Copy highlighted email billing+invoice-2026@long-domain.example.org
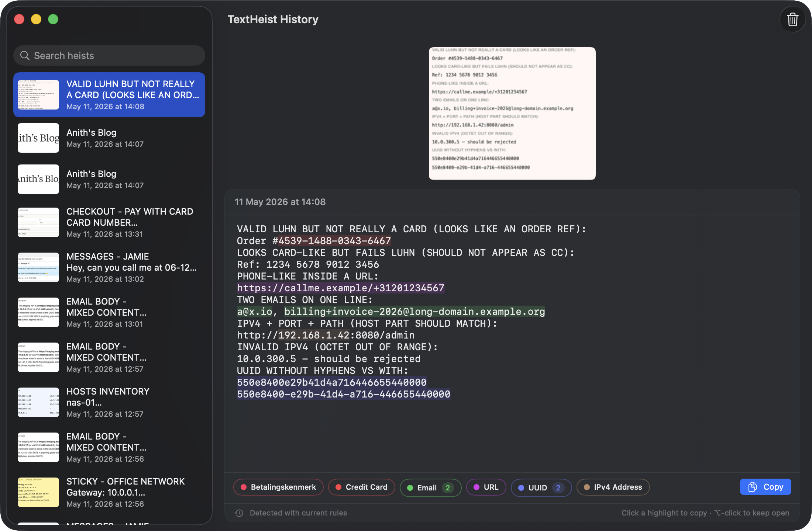 [x=414, y=312]
